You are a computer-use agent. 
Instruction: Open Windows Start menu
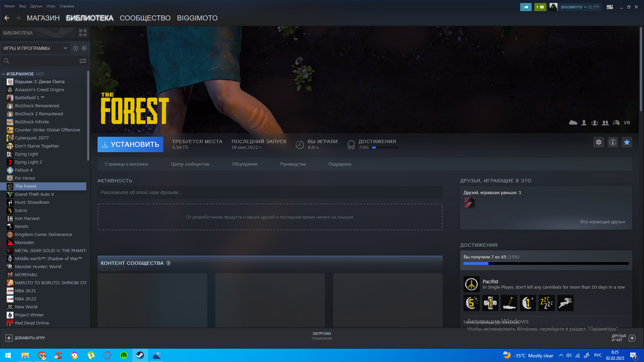coord(8,355)
